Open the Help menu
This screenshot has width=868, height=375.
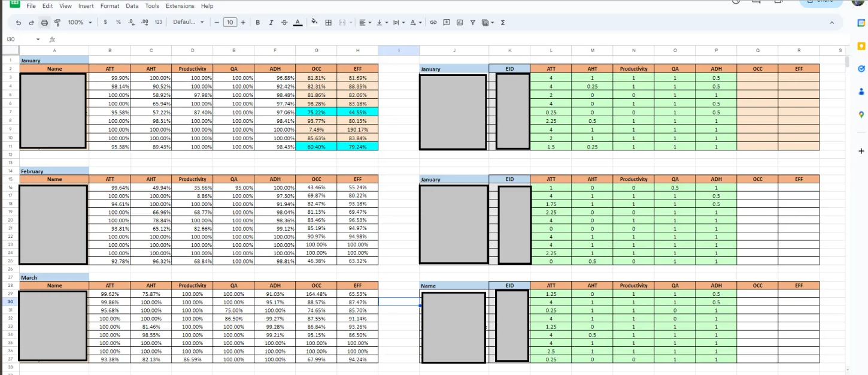[x=207, y=5]
